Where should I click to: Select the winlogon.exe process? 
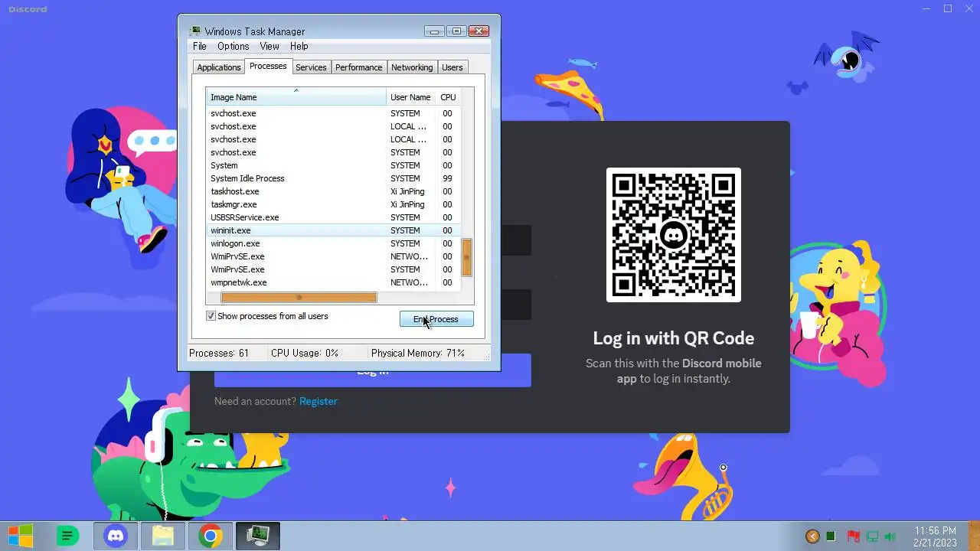pos(333,243)
